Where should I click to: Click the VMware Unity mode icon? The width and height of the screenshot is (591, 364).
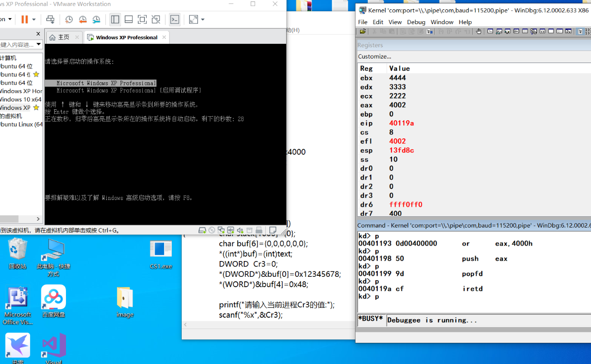coord(156,20)
